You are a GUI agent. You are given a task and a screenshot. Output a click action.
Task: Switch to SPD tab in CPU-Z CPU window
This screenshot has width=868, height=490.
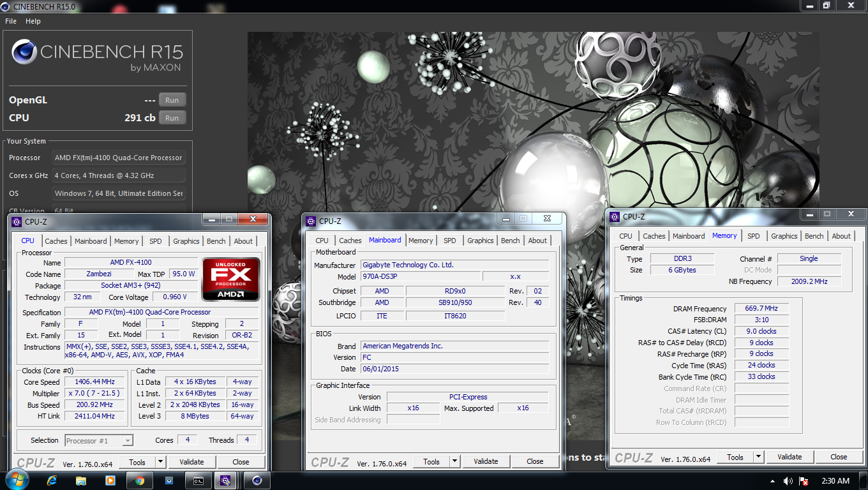(156, 241)
